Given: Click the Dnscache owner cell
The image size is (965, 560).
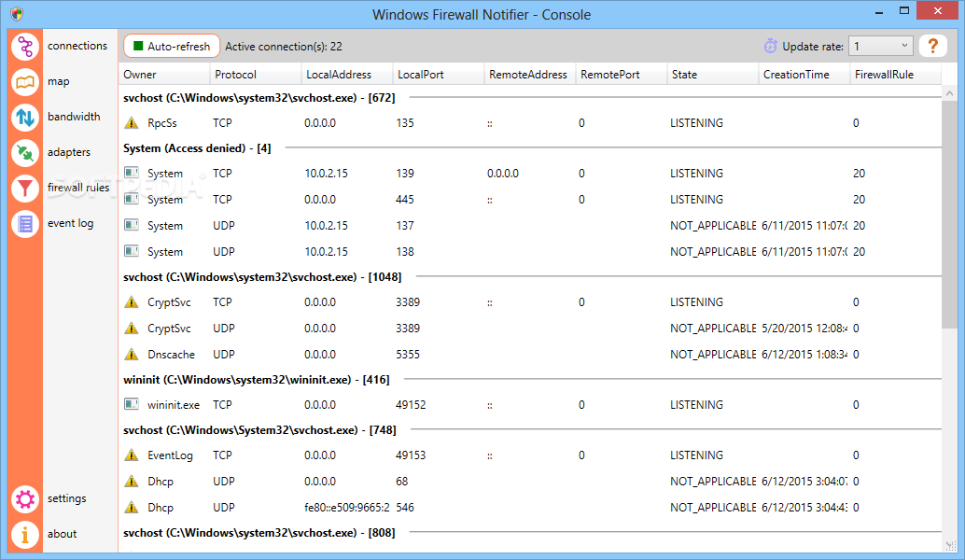Looking at the screenshot, I should (171, 355).
